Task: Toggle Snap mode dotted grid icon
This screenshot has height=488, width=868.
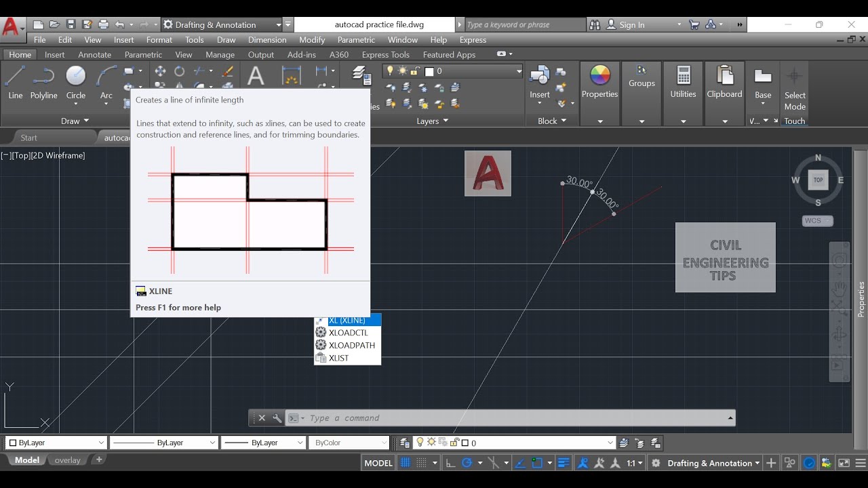Action: 421,463
